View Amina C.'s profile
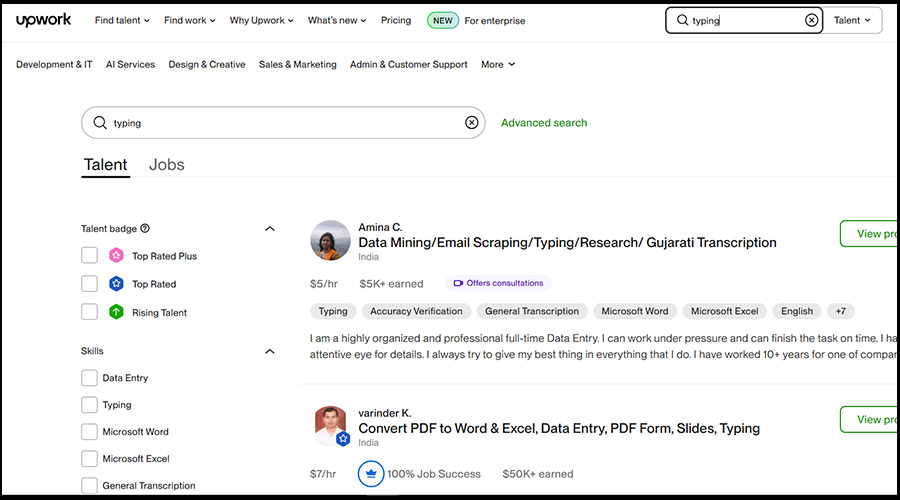Viewport: 900px width, 500px height. click(x=868, y=234)
